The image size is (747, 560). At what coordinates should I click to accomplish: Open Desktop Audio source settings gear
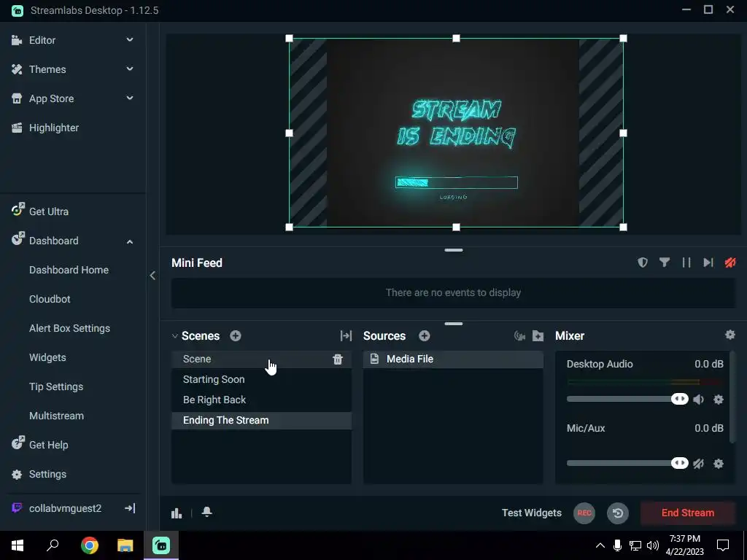click(x=719, y=399)
